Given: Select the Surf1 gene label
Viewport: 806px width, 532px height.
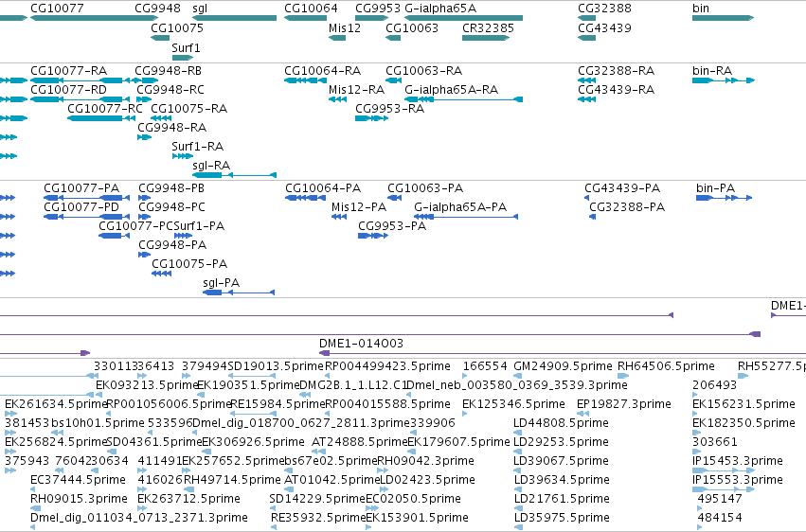Looking at the screenshot, I should (186, 47).
